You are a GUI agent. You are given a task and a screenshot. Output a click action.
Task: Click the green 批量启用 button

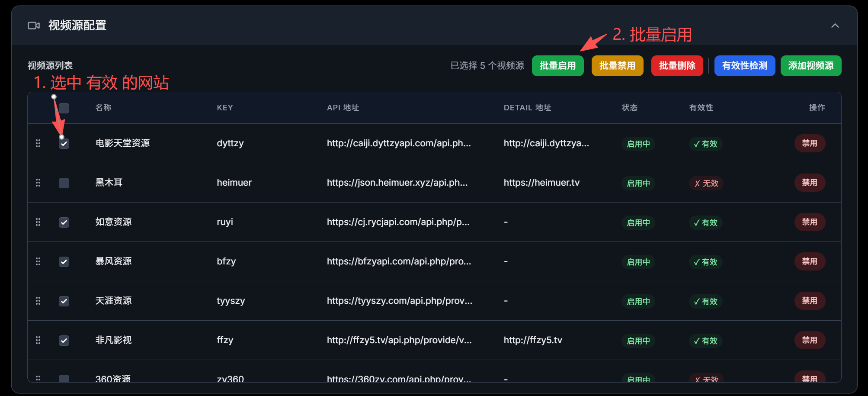(557, 66)
